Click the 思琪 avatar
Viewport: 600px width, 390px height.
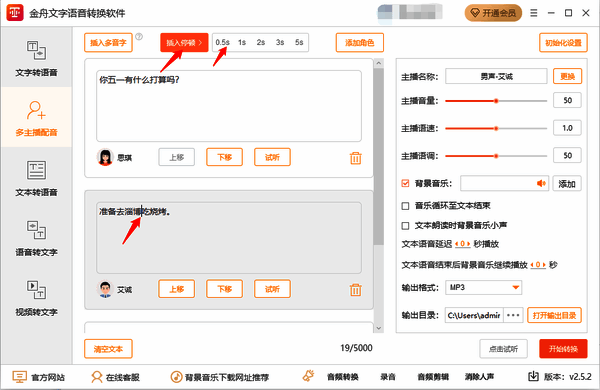pos(105,157)
